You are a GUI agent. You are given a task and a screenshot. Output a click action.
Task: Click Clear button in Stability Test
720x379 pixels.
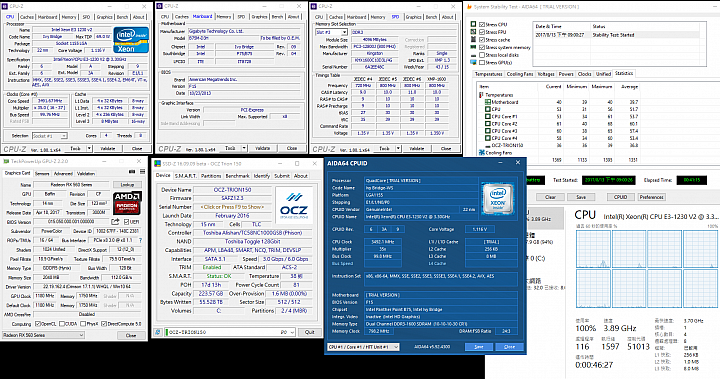point(550,197)
